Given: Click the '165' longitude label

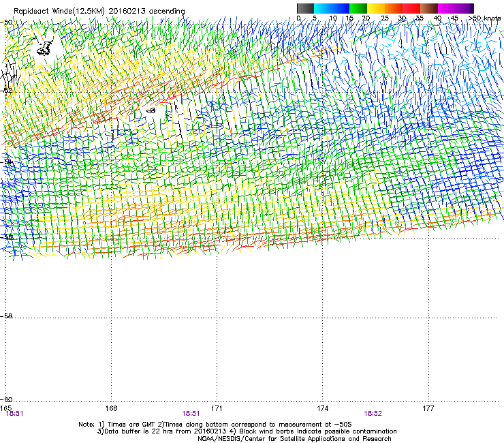Looking at the screenshot, I should pyautogui.click(x=5, y=408).
